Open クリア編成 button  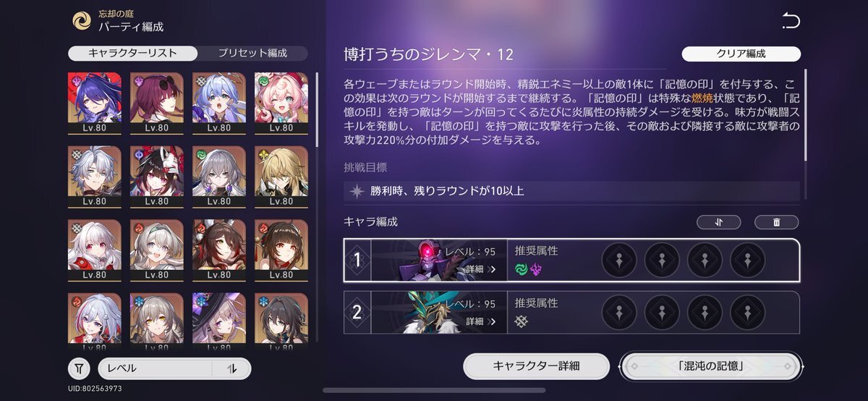point(741,54)
